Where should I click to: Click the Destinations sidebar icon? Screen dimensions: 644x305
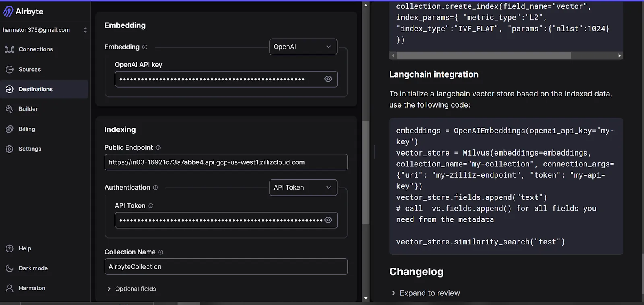pyautogui.click(x=10, y=89)
